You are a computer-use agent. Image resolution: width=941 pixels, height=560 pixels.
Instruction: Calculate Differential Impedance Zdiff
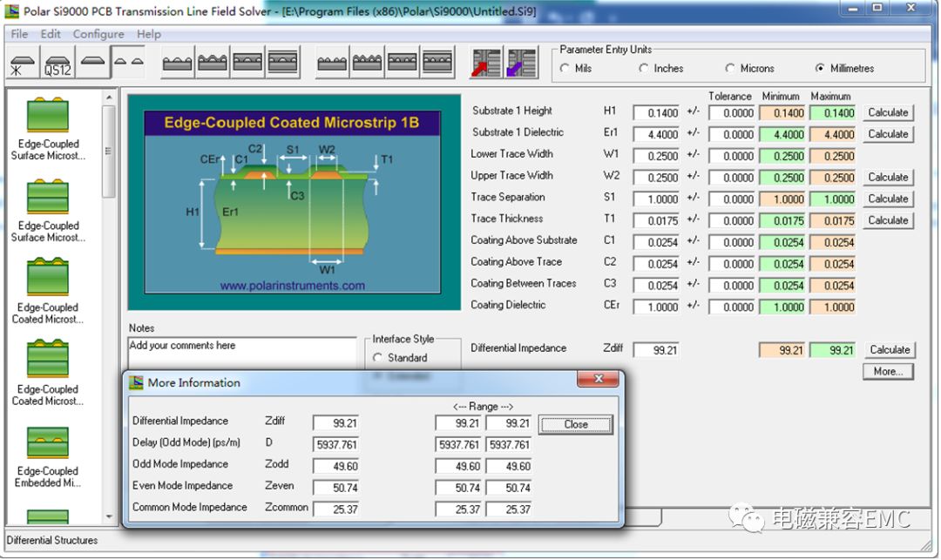click(x=890, y=349)
